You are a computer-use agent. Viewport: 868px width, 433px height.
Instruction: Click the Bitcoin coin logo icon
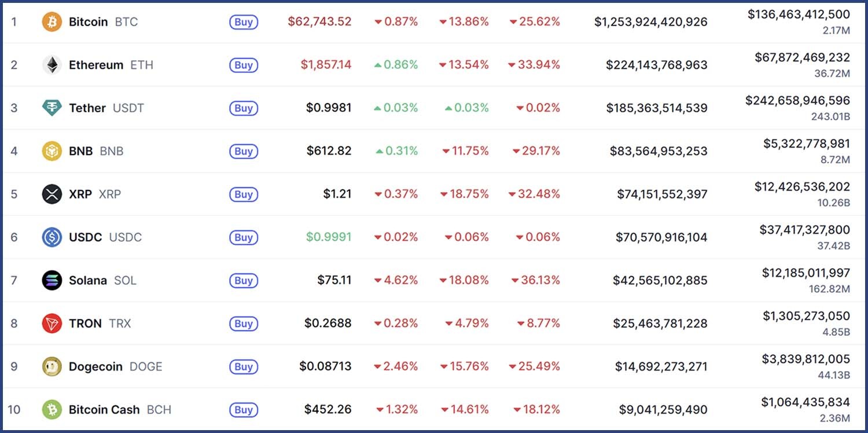click(52, 22)
